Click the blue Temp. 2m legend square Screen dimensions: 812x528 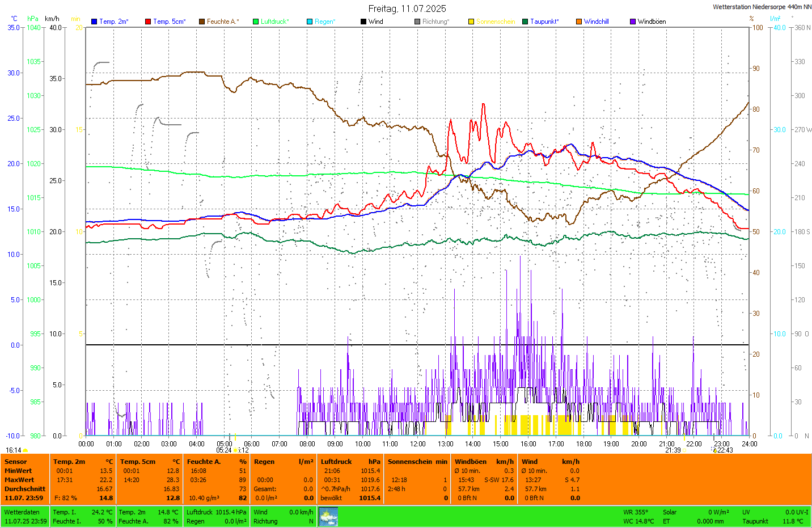click(x=94, y=22)
